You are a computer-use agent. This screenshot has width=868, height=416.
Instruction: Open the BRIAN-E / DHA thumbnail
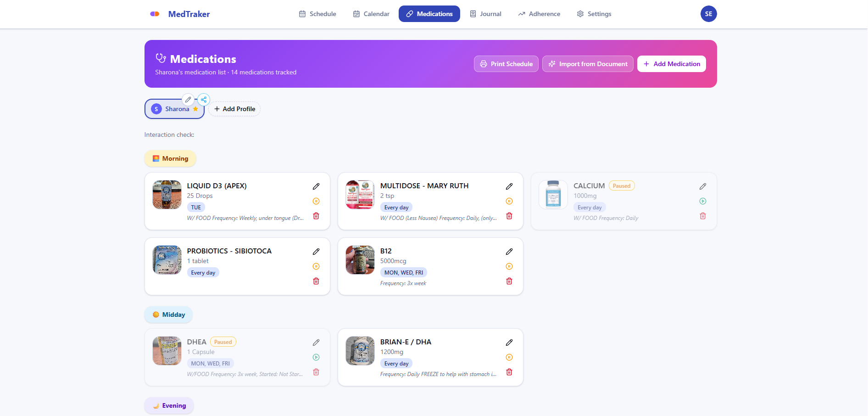[360, 351]
